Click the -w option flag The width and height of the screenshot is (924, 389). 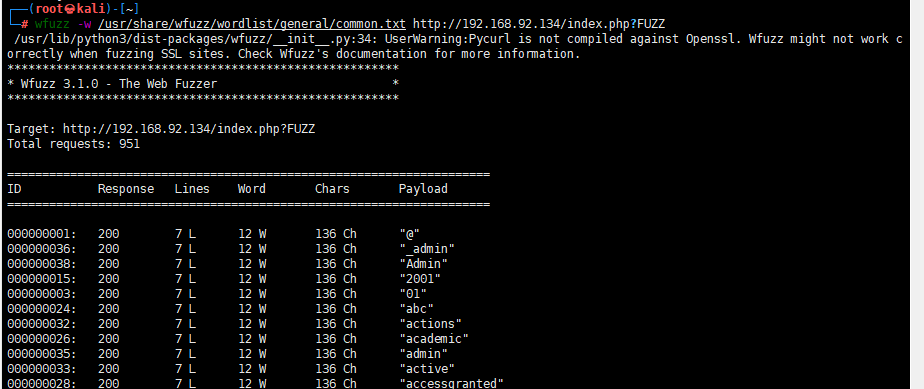coord(84,24)
